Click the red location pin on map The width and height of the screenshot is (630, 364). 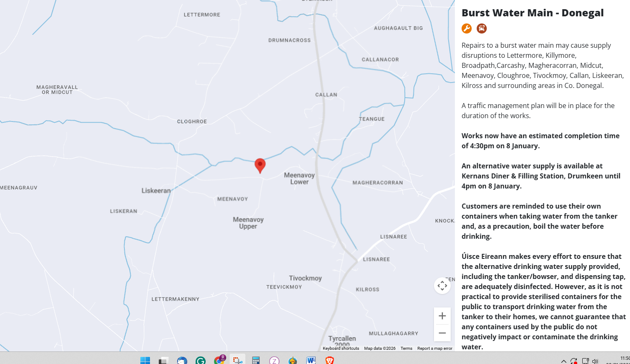260,165
